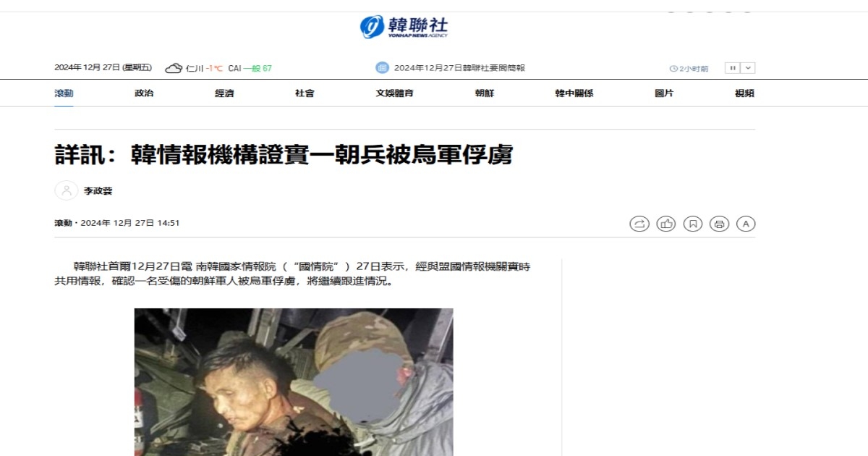868x456 pixels.
Task: Go to the 朝鮮 news tab
Action: [485, 93]
